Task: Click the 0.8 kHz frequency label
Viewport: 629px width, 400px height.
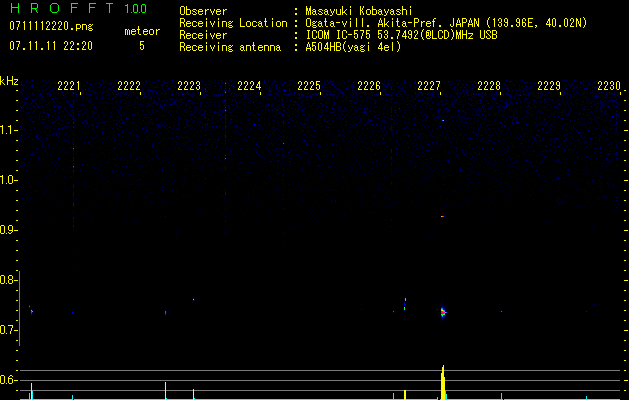Action: (x=8, y=280)
